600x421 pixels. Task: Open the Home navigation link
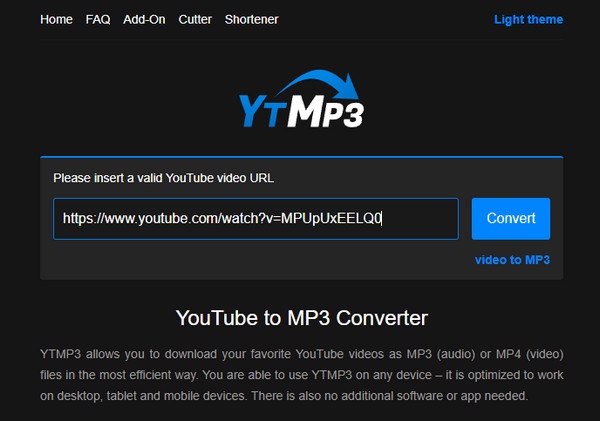56,20
